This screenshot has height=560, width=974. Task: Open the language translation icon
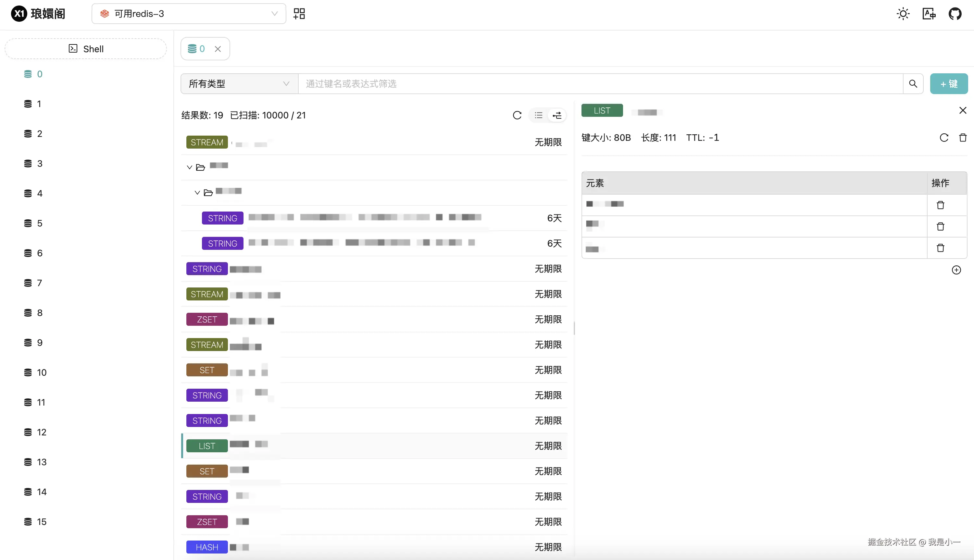(x=929, y=14)
